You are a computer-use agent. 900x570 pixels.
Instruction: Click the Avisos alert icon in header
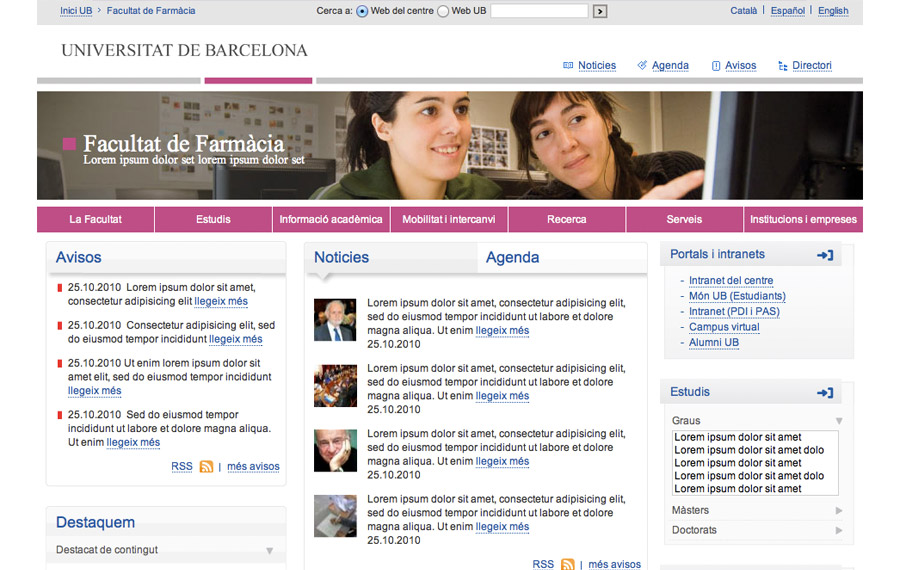[x=716, y=66]
